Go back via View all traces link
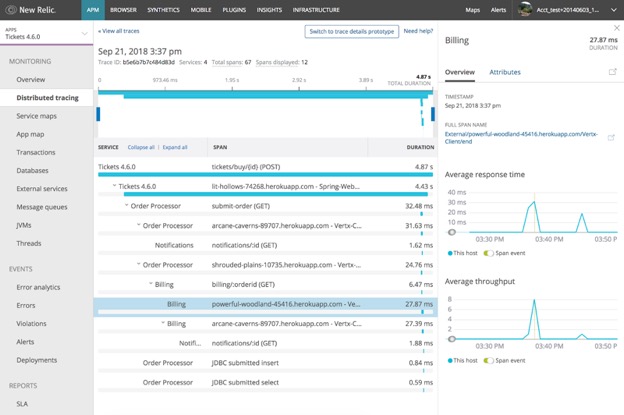This screenshot has width=624, height=415. click(119, 31)
